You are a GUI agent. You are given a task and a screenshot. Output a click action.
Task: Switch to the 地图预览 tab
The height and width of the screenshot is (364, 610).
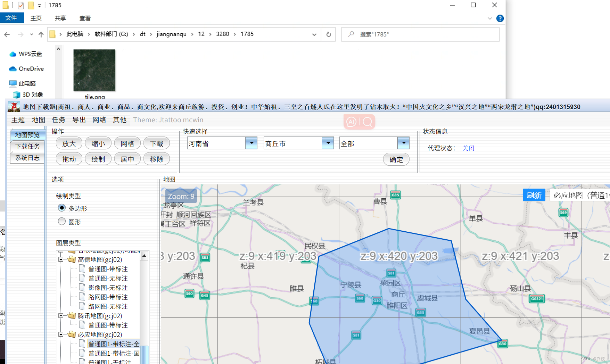27,135
